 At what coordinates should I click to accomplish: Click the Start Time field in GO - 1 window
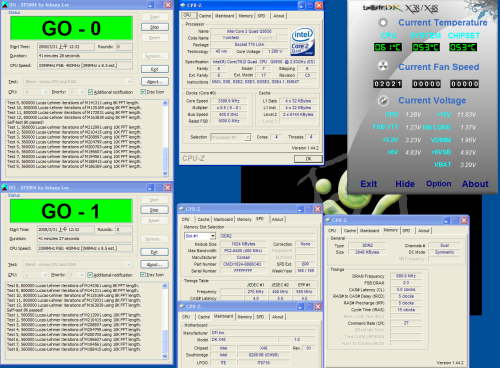65,230
